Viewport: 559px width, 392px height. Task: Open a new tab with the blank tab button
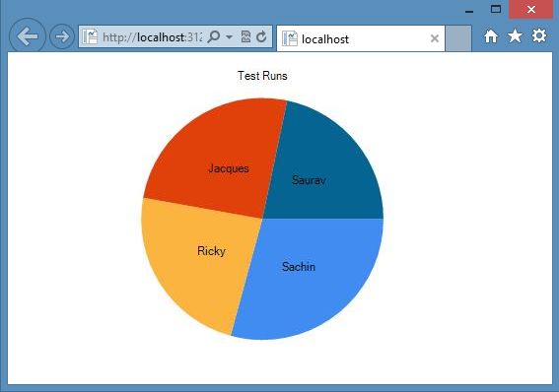pos(458,38)
